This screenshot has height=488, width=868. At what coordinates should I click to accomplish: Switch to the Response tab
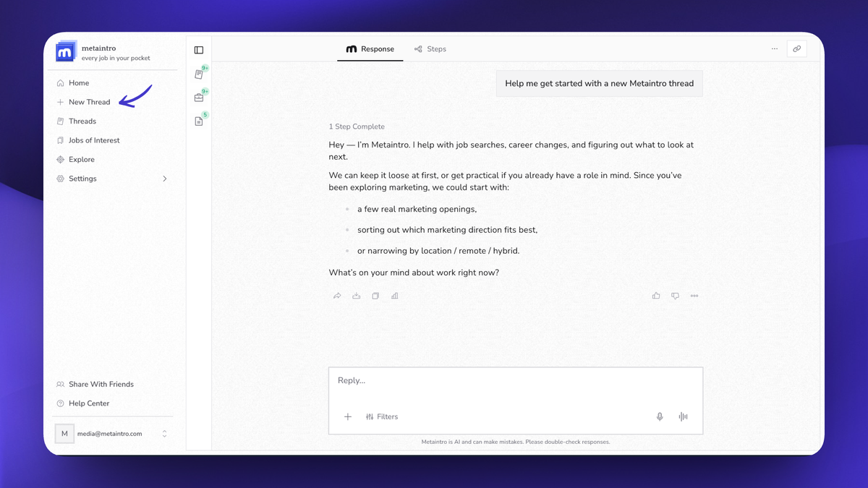click(370, 49)
